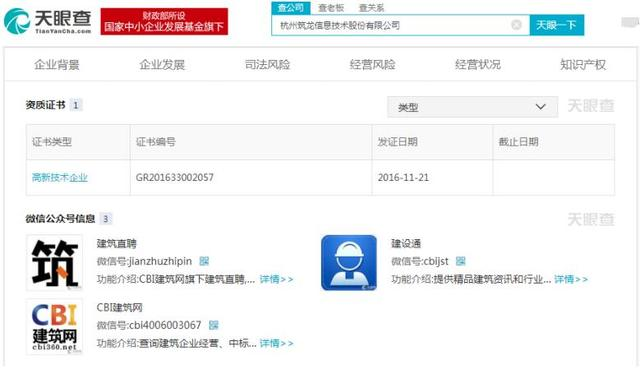Select WeChat ID jianzhuzhipin text

[x=160, y=261]
